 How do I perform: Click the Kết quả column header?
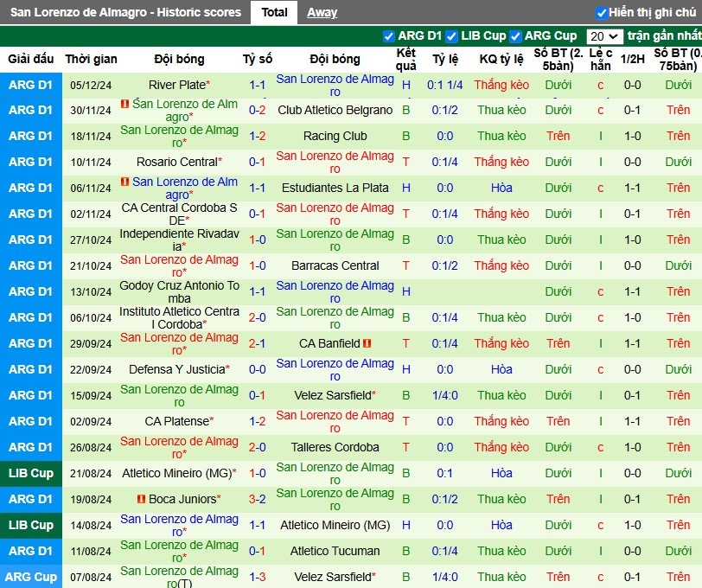(x=405, y=59)
